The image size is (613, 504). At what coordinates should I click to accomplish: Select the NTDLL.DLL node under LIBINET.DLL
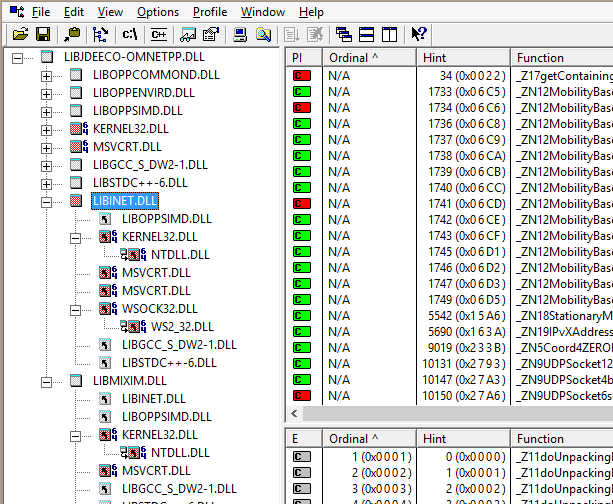pyautogui.click(x=180, y=255)
